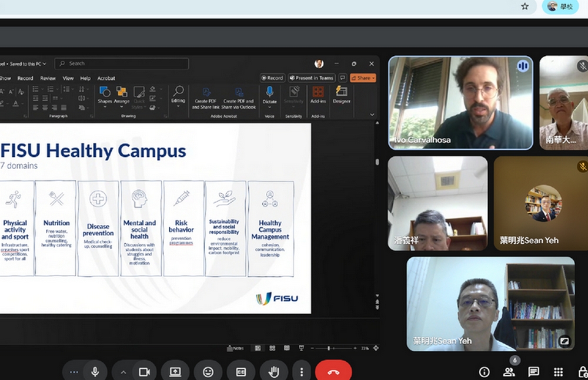
Task: Click the slide pane vertical scrollbar thumb
Action: pos(377,162)
